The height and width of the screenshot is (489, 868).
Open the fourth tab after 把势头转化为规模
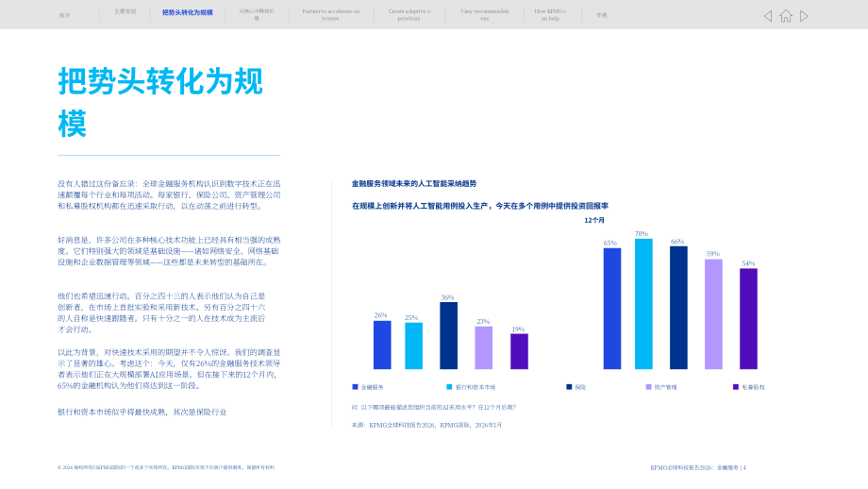(257, 15)
